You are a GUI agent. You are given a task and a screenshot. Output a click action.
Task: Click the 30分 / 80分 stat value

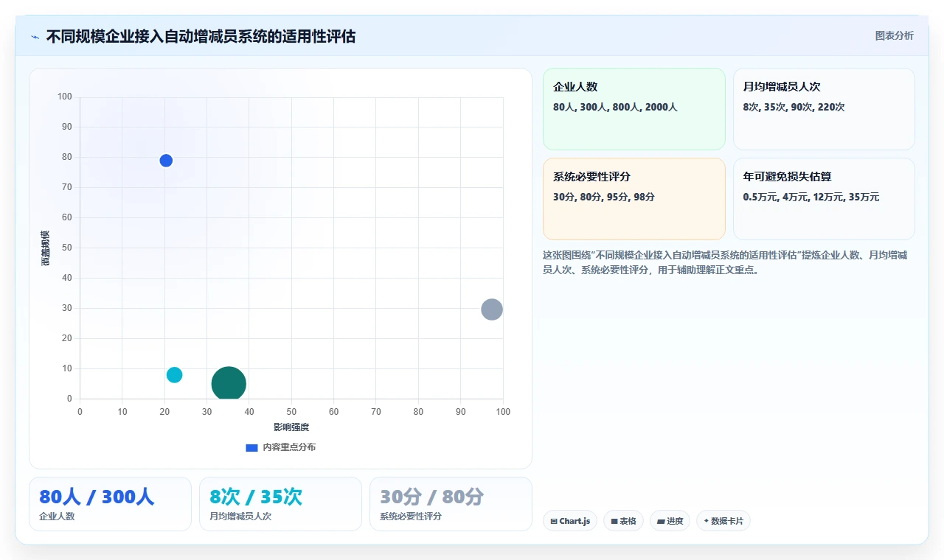(x=432, y=497)
